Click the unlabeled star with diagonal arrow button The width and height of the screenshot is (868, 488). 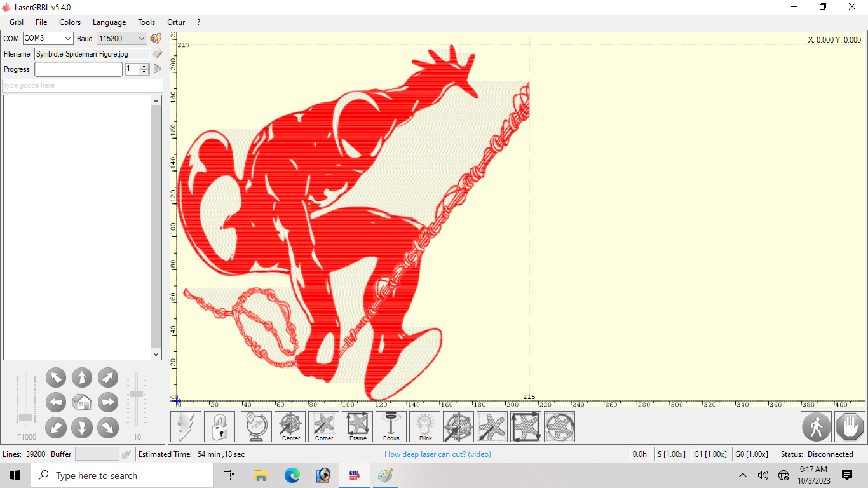coord(492,426)
